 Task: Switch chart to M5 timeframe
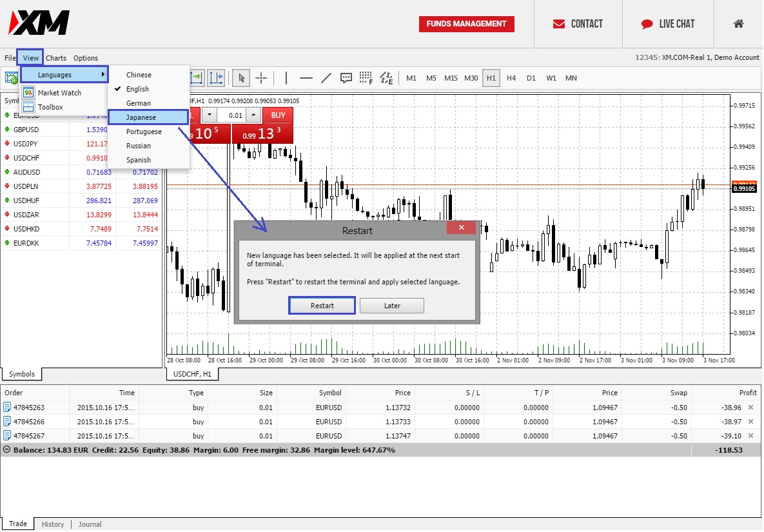click(x=431, y=78)
